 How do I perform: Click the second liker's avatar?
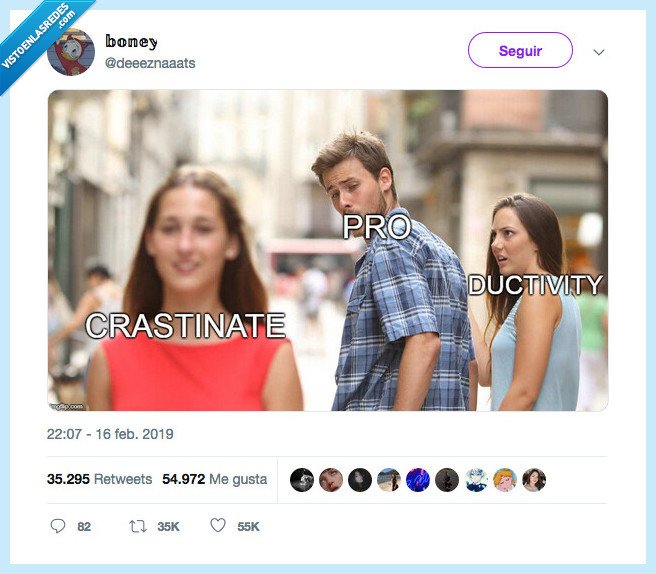coord(331,479)
